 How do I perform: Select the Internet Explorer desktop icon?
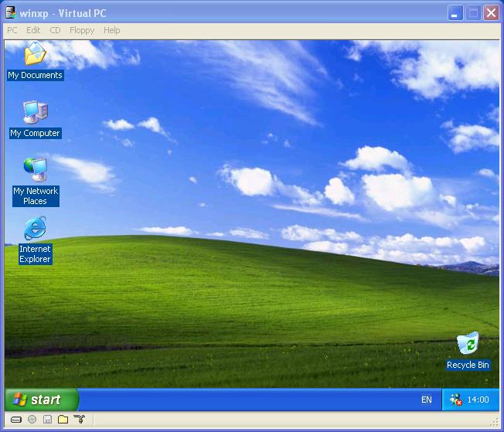click(36, 240)
